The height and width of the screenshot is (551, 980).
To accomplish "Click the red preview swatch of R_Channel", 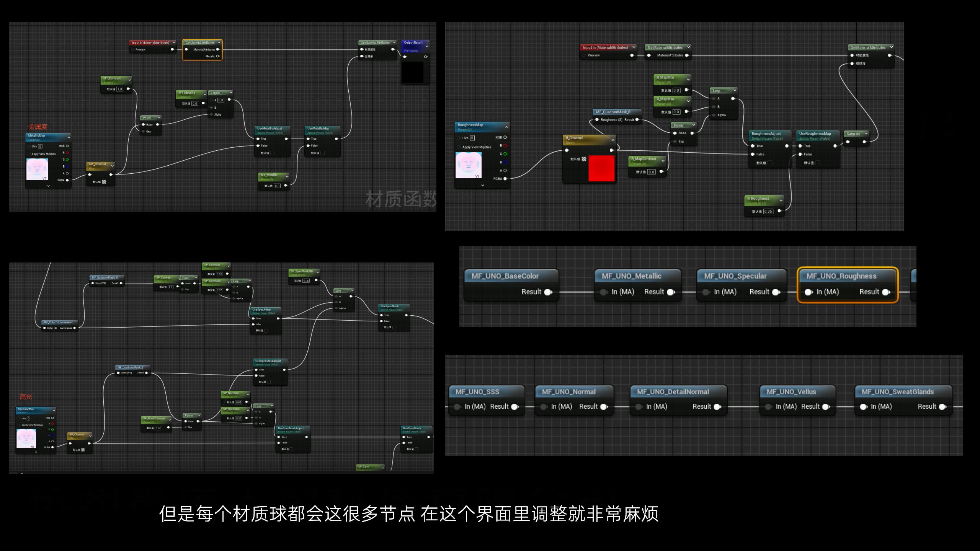I will [x=601, y=168].
